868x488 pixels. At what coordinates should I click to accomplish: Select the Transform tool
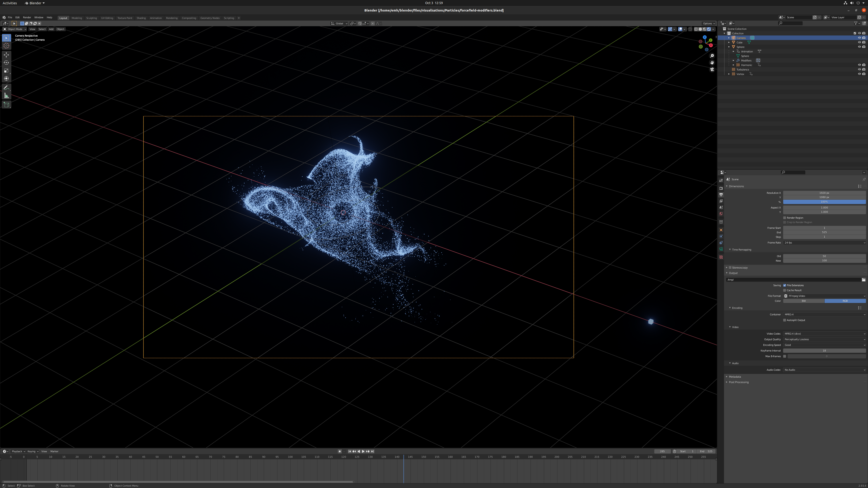(6, 78)
